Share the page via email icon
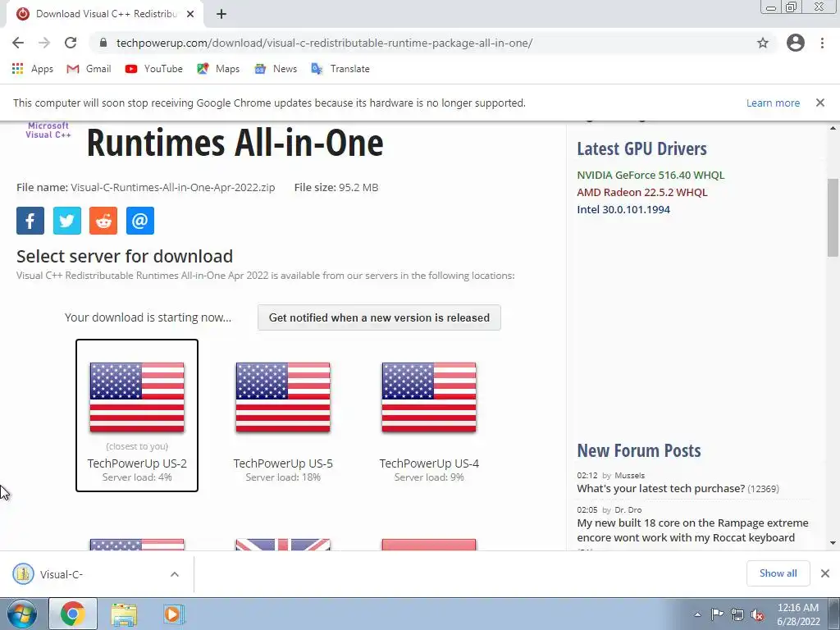 pyautogui.click(x=140, y=221)
